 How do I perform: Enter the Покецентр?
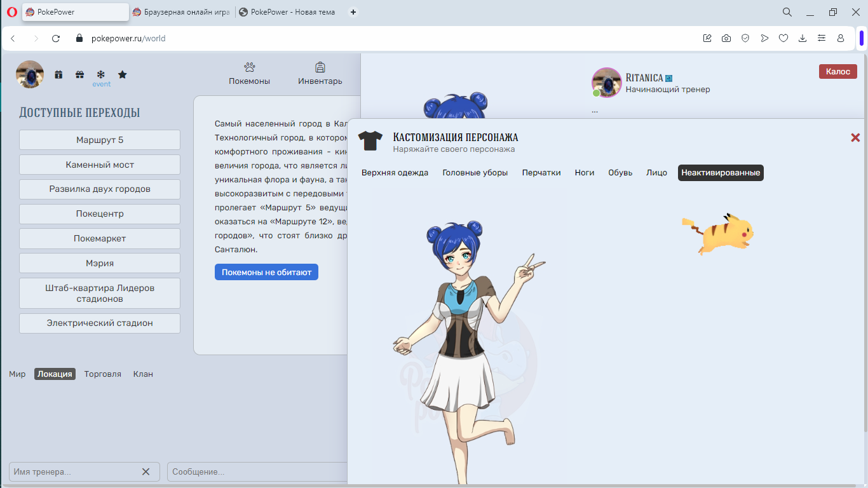(100, 214)
